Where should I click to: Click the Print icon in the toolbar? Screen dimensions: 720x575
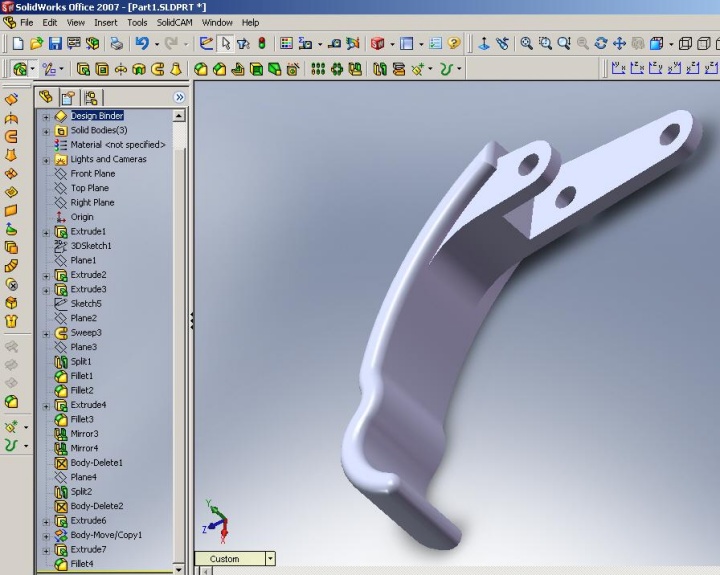tap(116, 44)
